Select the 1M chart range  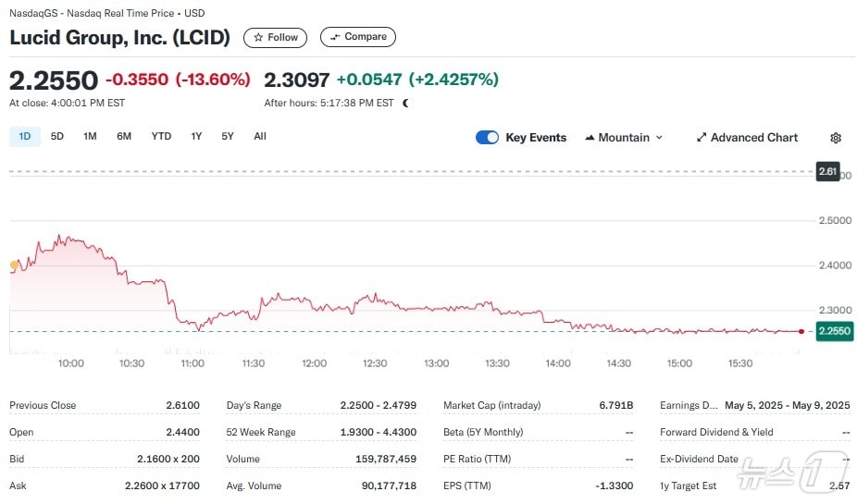point(90,137)
